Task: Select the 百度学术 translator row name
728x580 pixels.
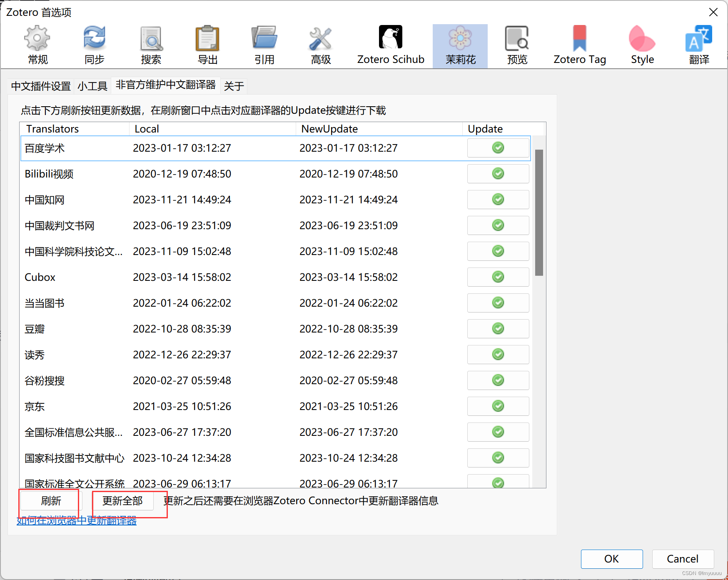Action: tap(45, 148)
